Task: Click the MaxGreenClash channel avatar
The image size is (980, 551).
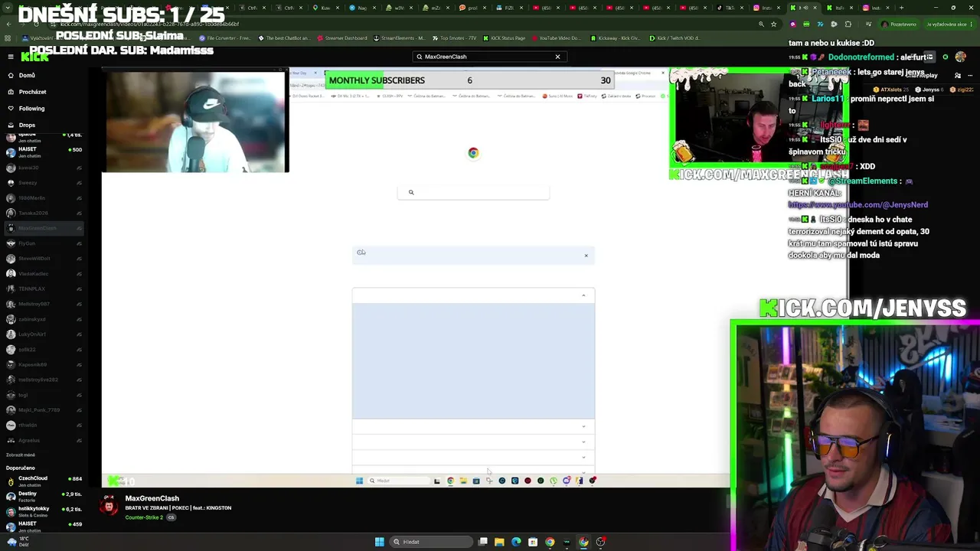Action: (x=110, y=506)
